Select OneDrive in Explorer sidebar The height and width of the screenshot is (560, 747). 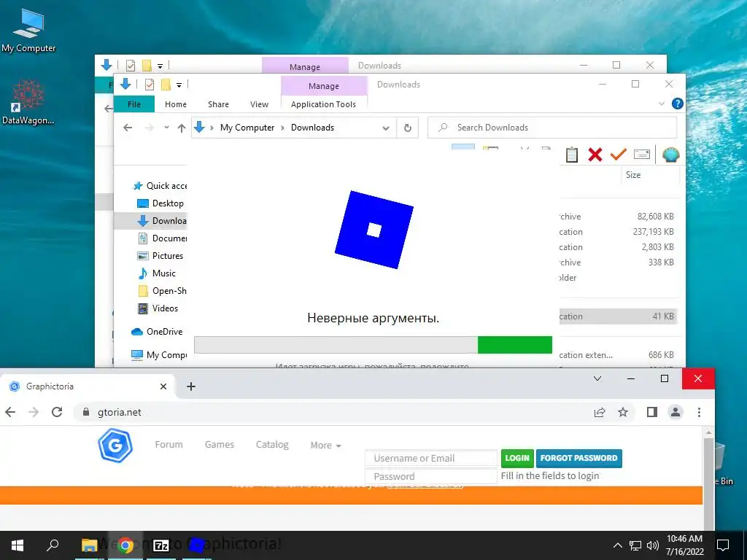[158, 332]
